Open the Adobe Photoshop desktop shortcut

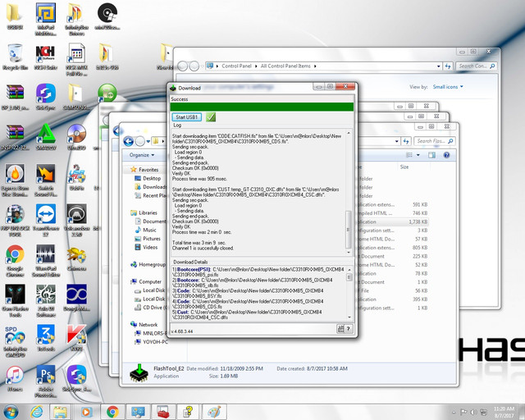pos(46,381)
